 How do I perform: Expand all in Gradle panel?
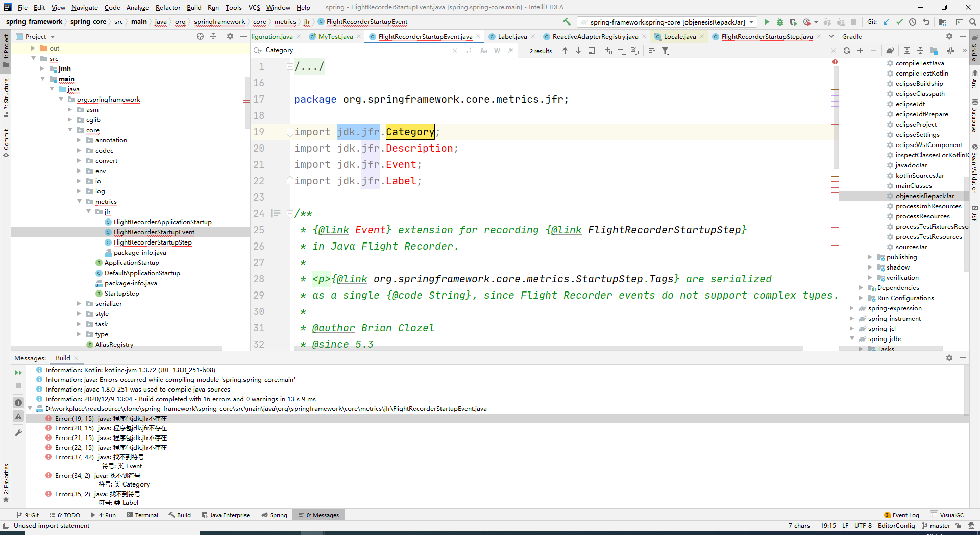click(x=907, y=51)
